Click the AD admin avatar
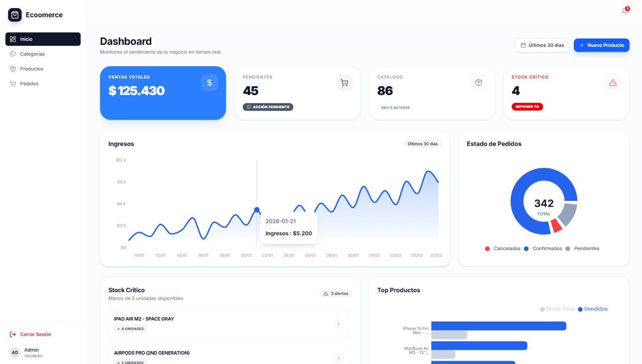The image size is (642, 364). (x=15, y=353)
